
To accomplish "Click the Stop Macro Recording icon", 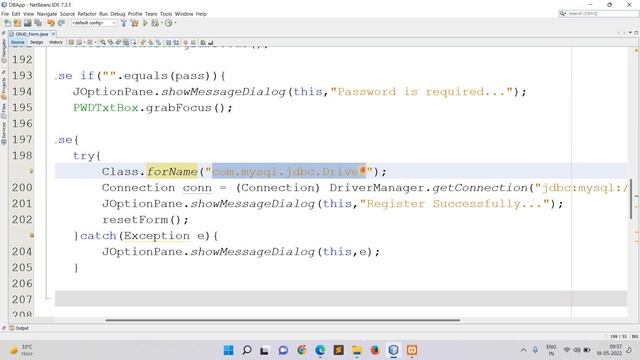I will click(193, 42).
